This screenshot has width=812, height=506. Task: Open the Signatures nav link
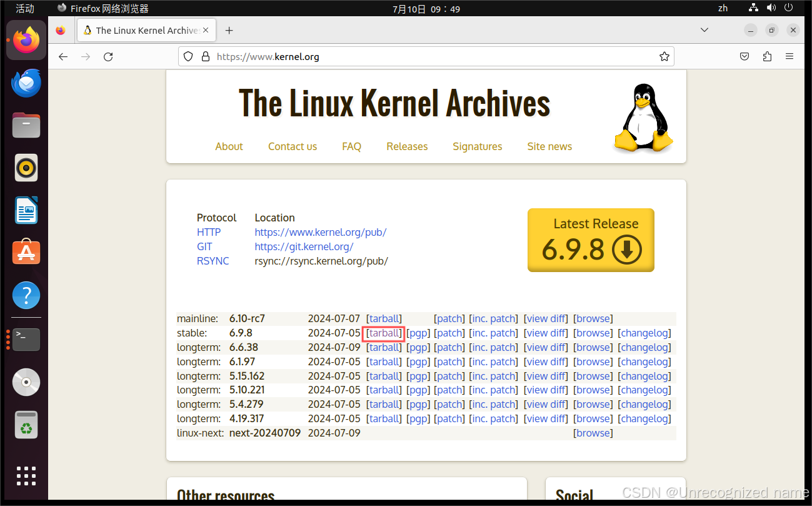(x=478, y=146)
